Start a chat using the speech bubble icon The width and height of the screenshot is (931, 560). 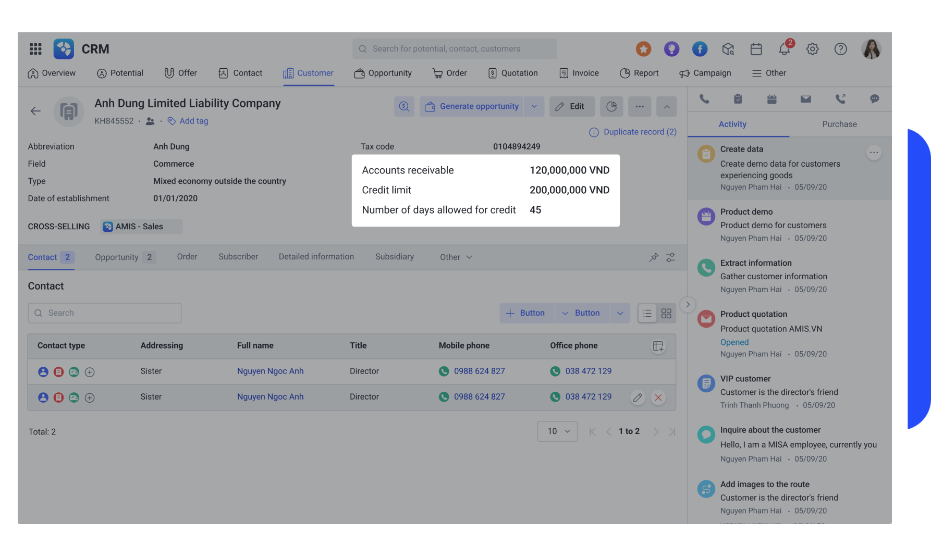click(875, 98)
